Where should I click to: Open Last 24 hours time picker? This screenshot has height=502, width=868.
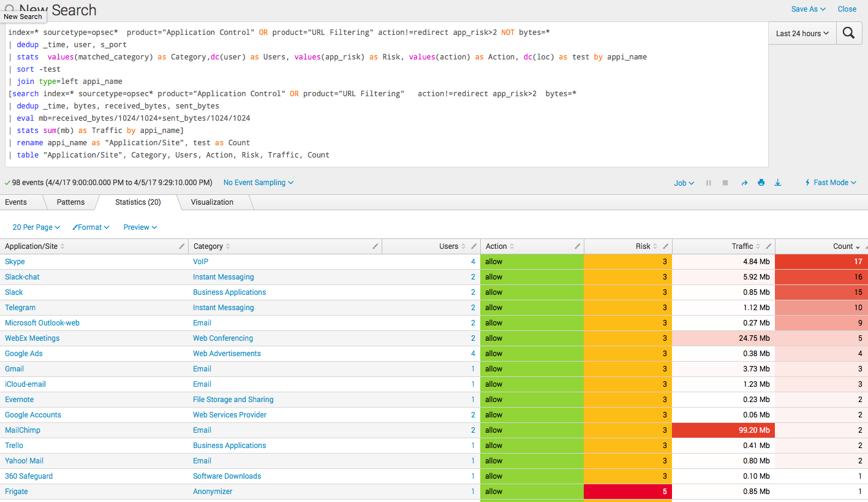[x=802, y=34]
